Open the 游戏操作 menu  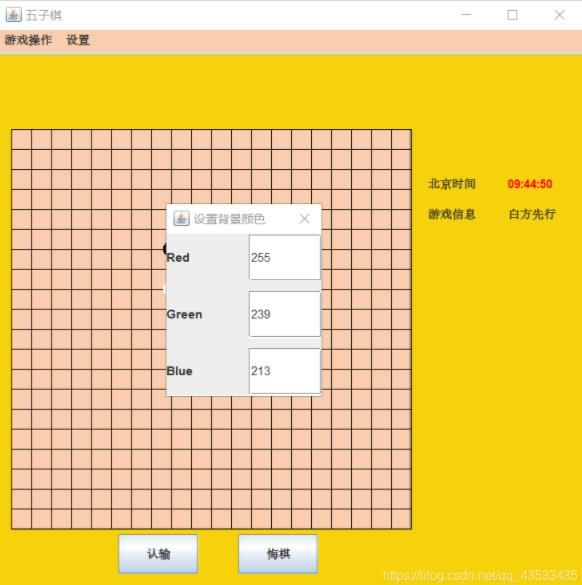click(28, 40)
